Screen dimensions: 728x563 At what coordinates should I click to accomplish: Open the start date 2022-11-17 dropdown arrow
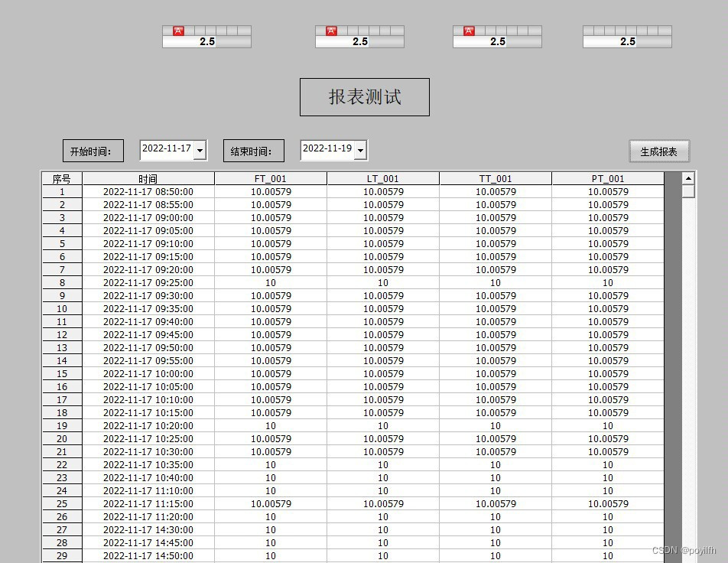[x=200, y=151]
